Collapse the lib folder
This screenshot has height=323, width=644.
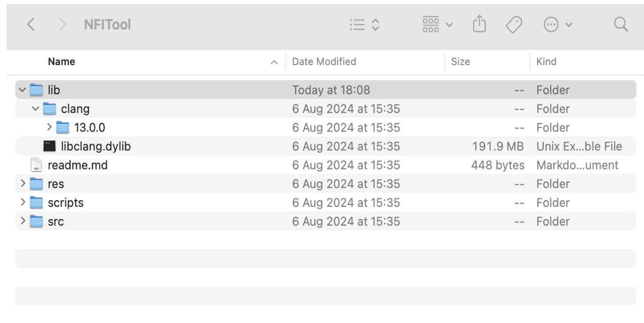coord(22,90)
